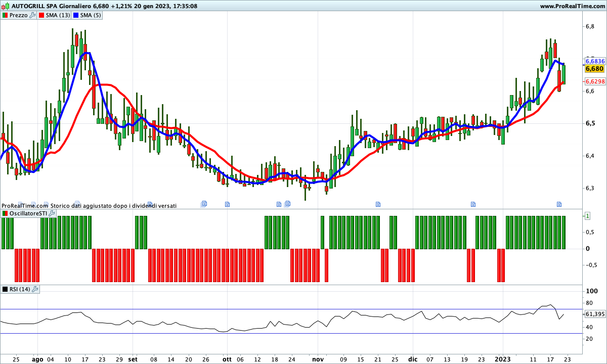
Task: Click the green 1 oscillator value label
Action: (588, 216)
